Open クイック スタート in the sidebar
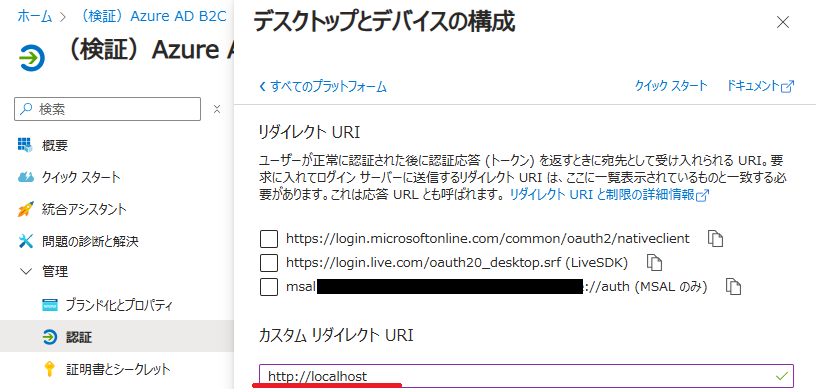The height and width of the screenshot is (389, 816). (81, 177)
